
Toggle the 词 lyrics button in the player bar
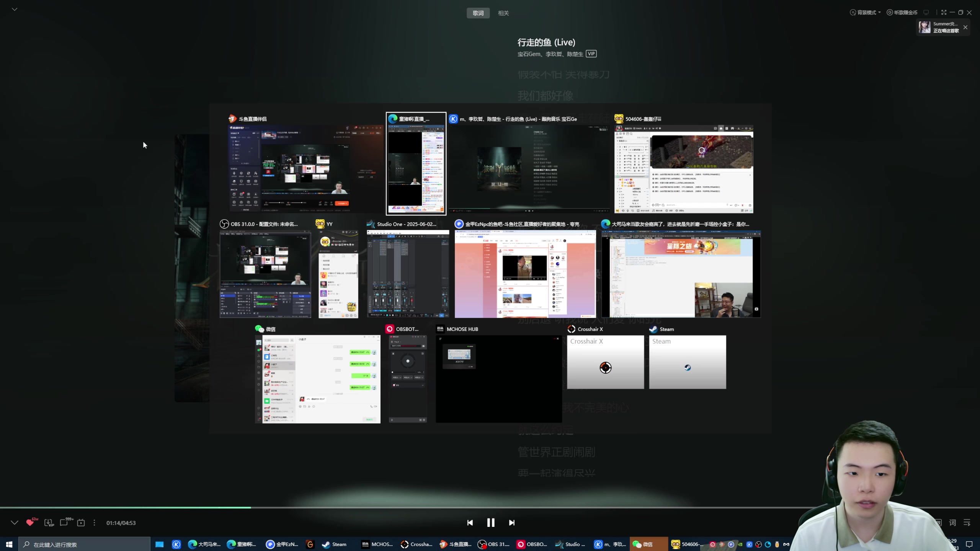point(952,523)
